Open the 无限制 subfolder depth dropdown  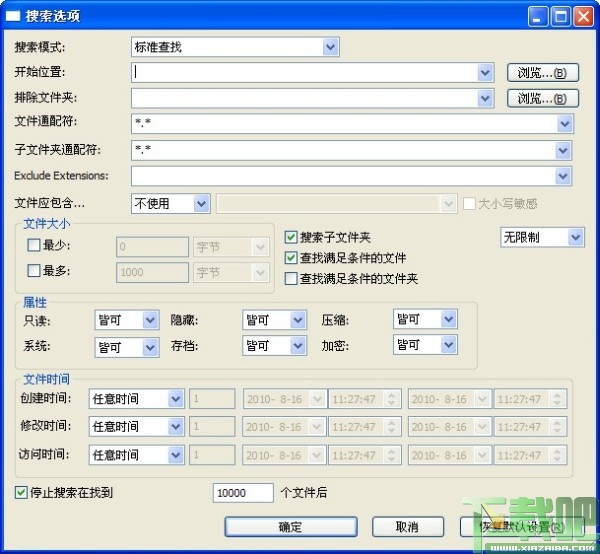[542, 237]
